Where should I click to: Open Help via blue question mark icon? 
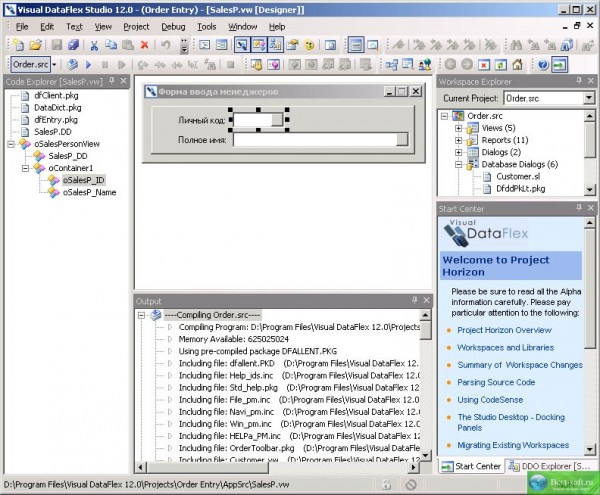pos(544,65)
